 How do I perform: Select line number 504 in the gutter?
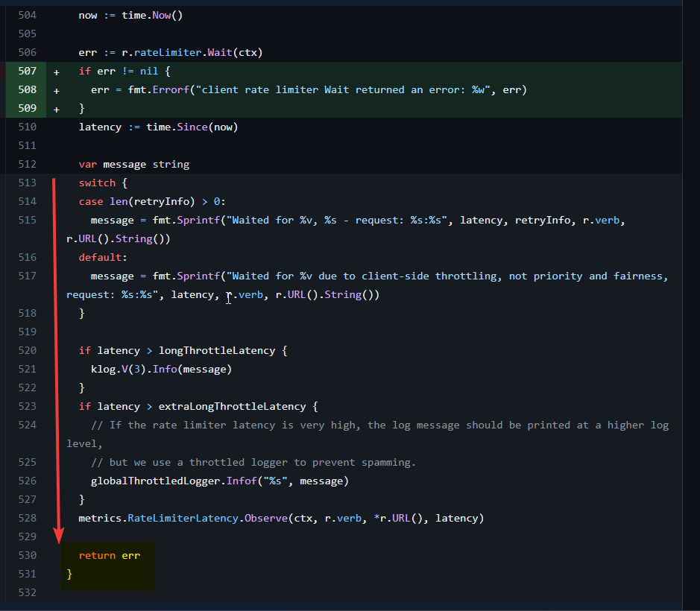(x=28, y=14)
